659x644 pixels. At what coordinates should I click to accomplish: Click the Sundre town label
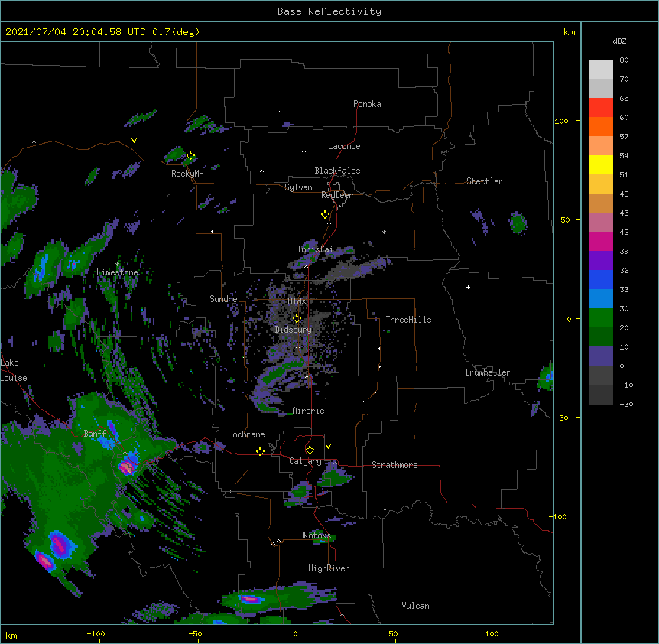[223, 299]
